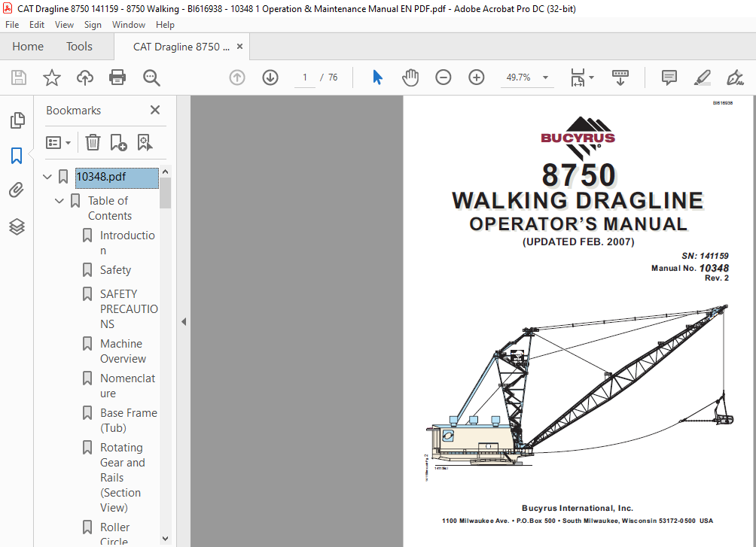Click the bookmarks panel scrollbar thumb
The width and height of the screenshot is (756, 547).
pyautogui.click(x=166, y=193)
